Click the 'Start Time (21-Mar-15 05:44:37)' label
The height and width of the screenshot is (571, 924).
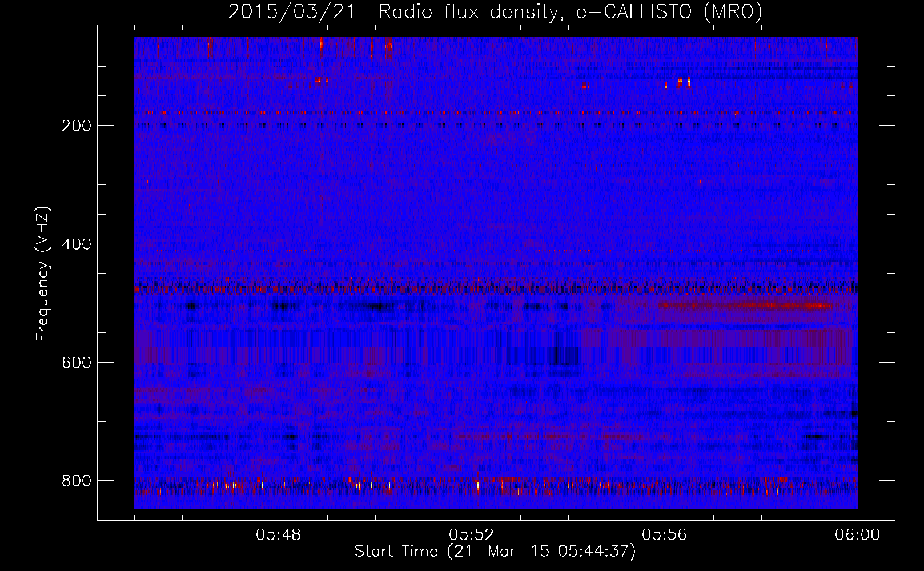495,552
